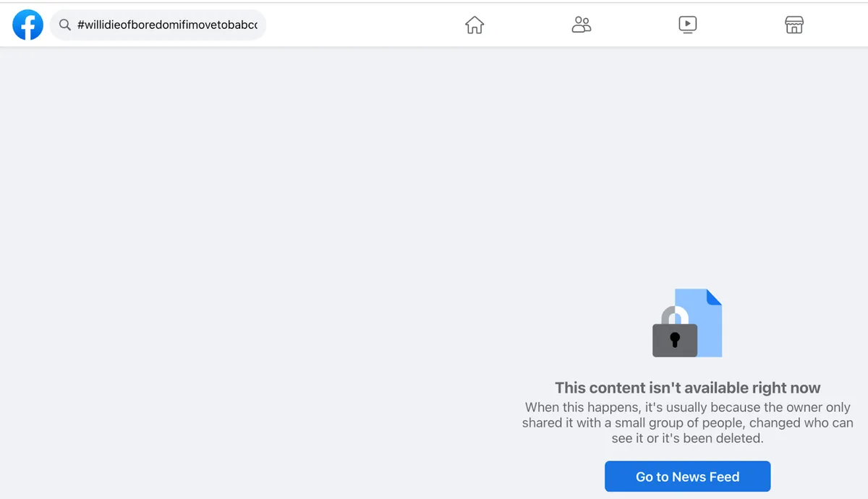
Task: Click "This content isn't available right now" heading
Action: 688,388
